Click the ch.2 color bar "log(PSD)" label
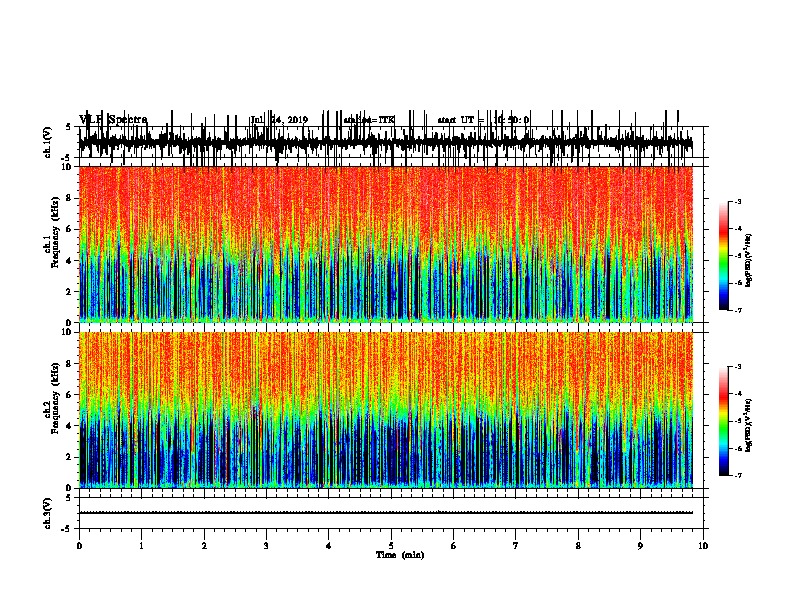The height and width of the screenshot is (612, 792). 748,426
